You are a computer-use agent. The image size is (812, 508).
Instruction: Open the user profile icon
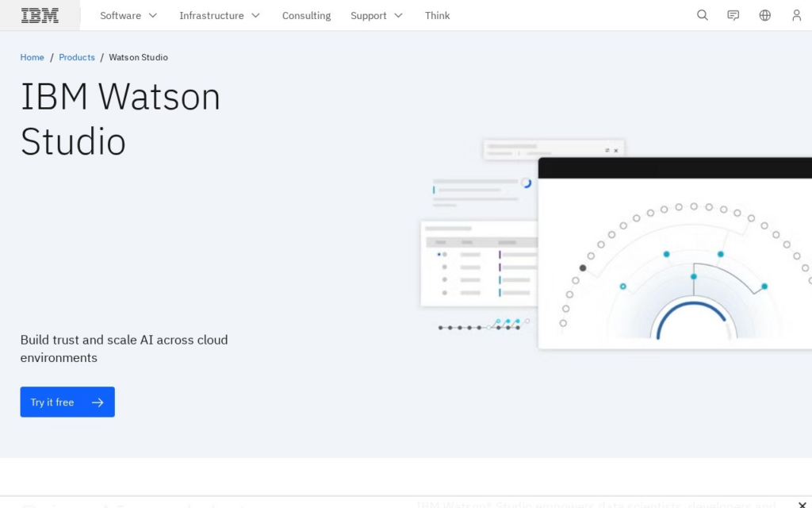point(796,15)
